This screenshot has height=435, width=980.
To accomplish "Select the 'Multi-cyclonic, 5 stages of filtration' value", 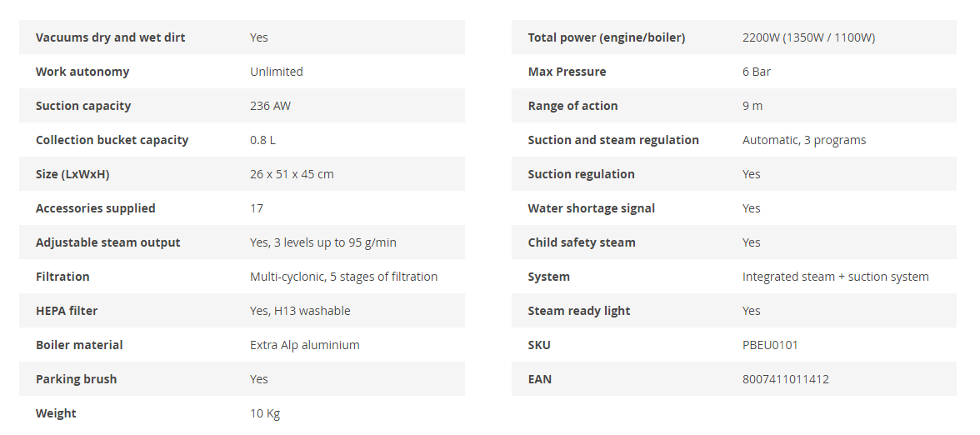I will click(343, 277).
